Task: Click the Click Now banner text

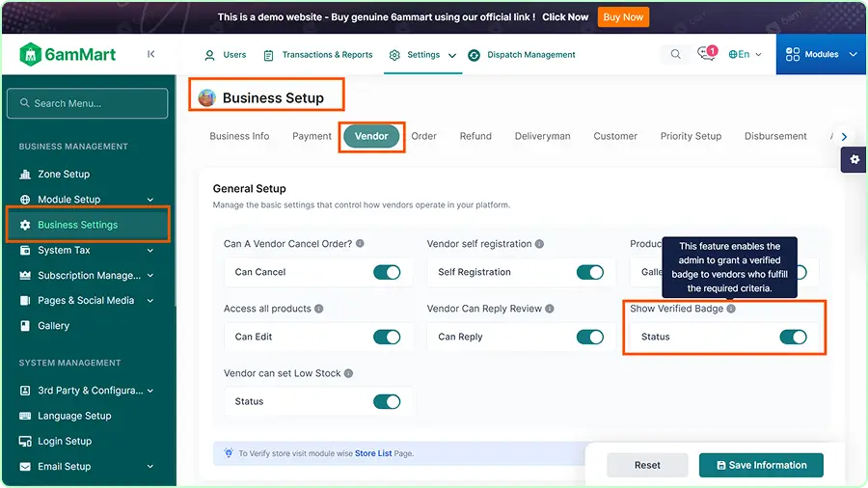Action: coord(565,17)
